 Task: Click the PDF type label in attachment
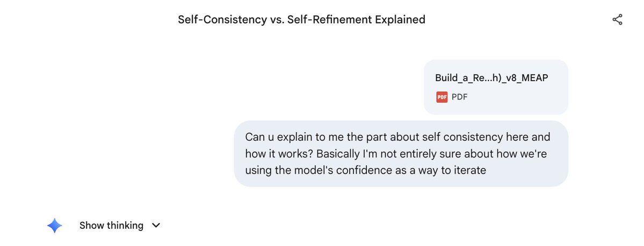[x=459, y=97]
